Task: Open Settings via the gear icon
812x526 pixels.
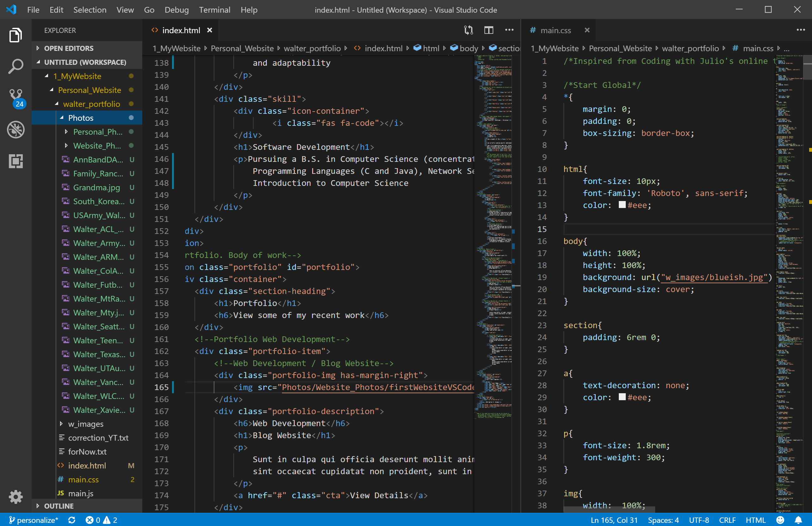Action: click(15, 497)
